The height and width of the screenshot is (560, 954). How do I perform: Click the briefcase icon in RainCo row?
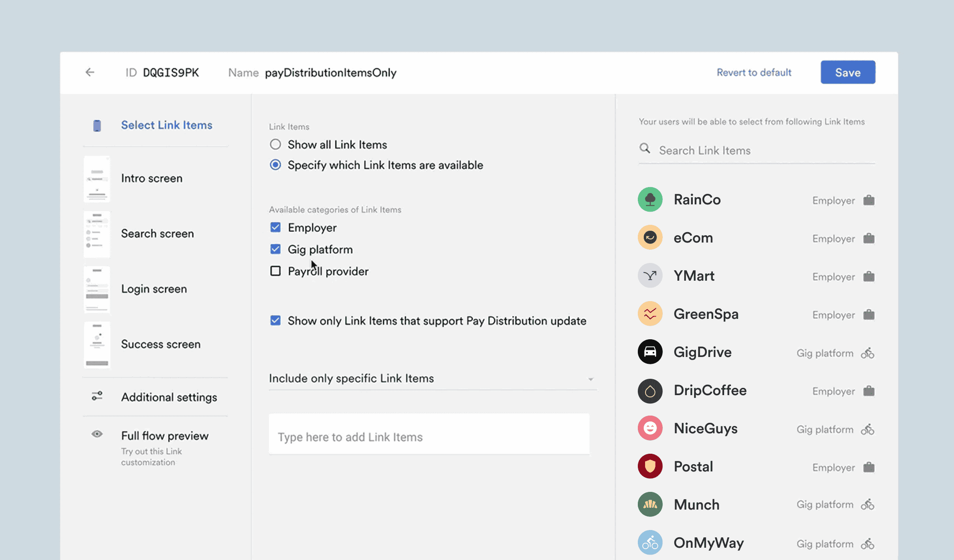pos(869,200)
